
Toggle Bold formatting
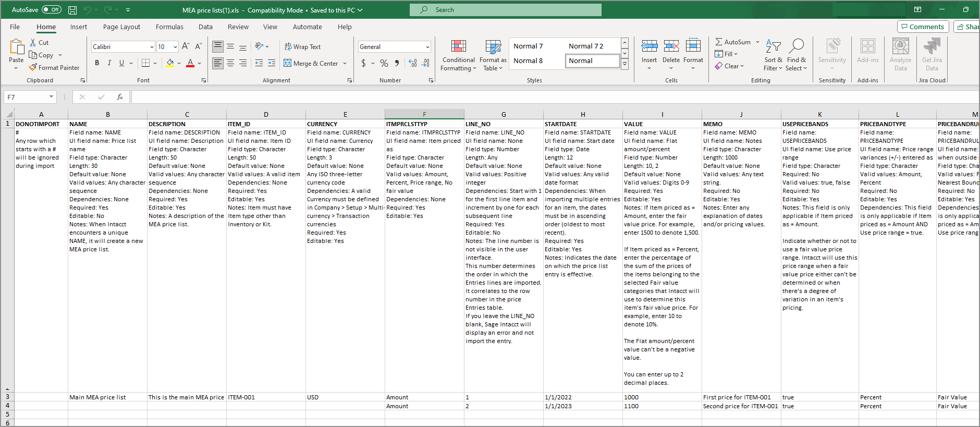97,63
